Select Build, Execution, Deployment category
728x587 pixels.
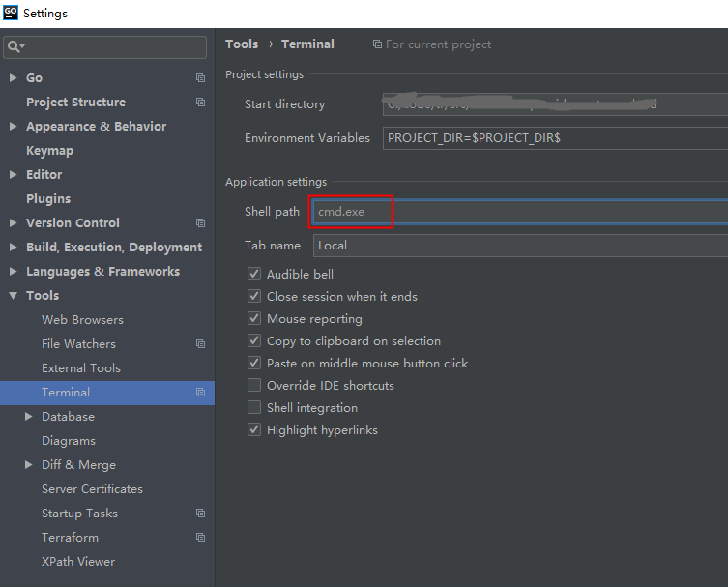coord(114,247)
